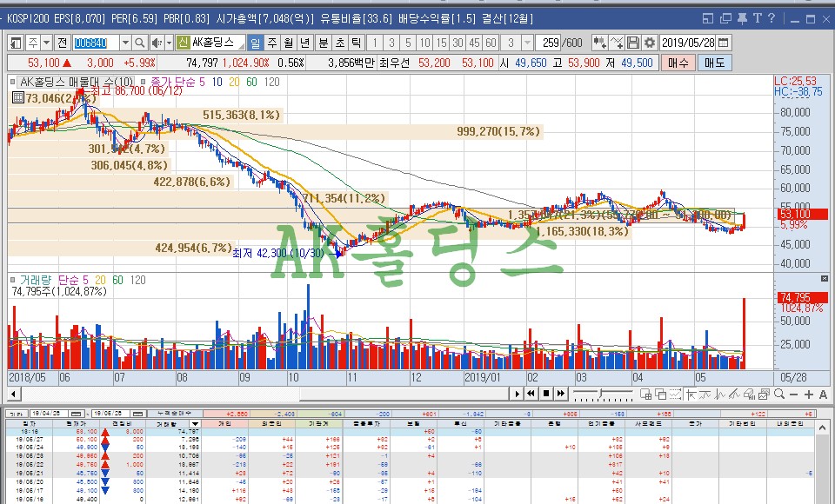This screenshot has width=835, height=504.
Task: Open the custom interval dropdown after 3
Action: click(527, 43)
